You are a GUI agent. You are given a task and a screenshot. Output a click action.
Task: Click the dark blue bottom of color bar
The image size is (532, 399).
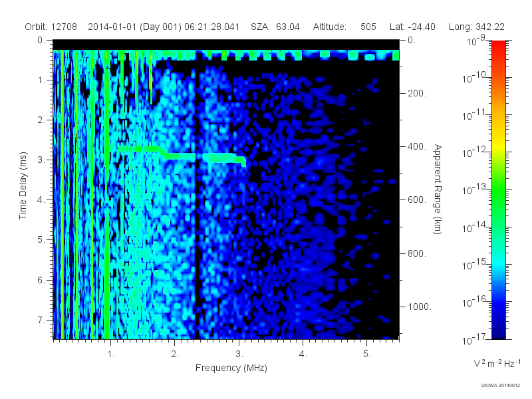(x=499, y=331)
